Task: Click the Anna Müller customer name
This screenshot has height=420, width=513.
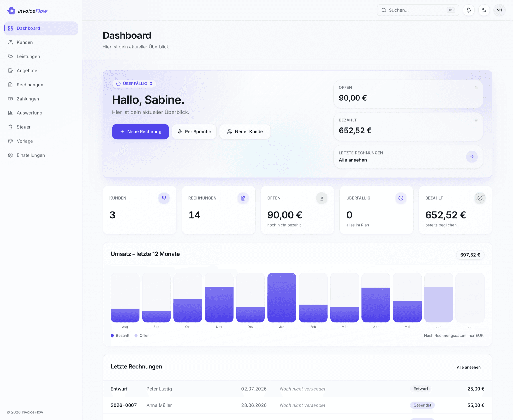Action: coord(159,405)
